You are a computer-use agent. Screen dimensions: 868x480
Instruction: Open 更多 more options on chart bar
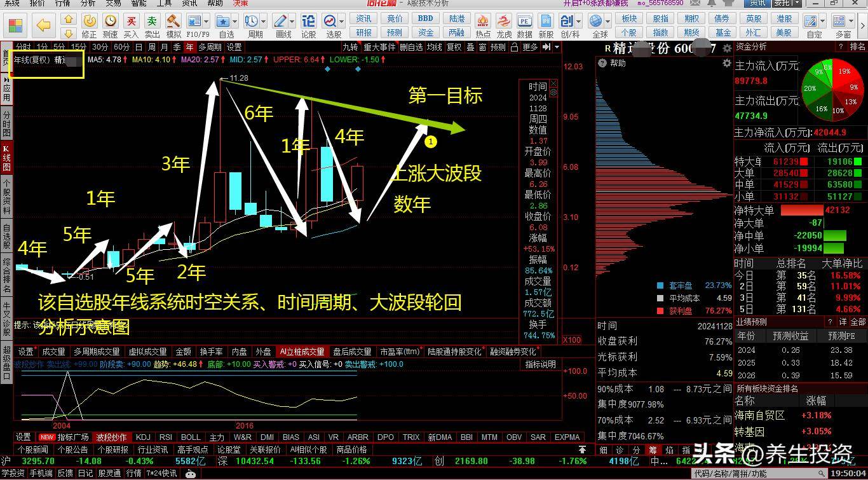(530, 47)
